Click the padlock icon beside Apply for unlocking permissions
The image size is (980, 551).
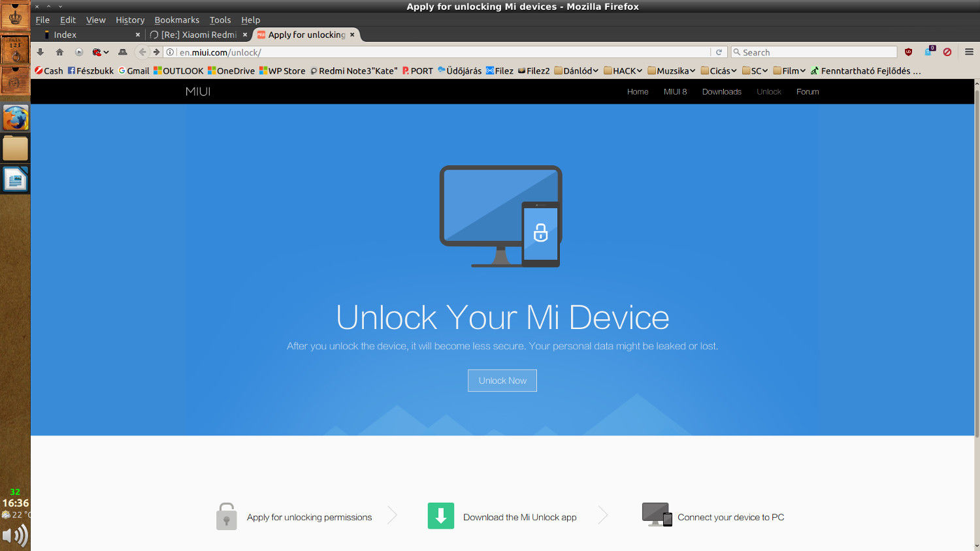tap(226, 516)
